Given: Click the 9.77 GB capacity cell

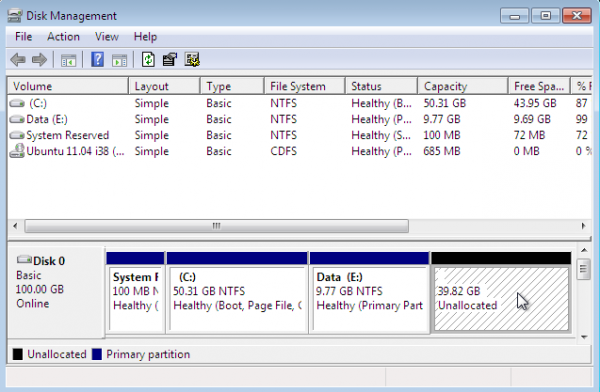Looking at the screenshot, I should 442,119.
